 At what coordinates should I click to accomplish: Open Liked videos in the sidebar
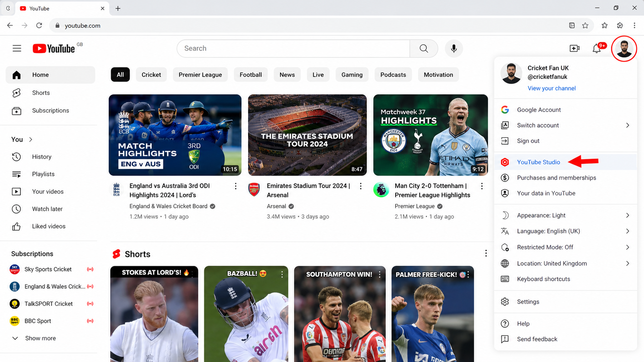tap(50, 226)
